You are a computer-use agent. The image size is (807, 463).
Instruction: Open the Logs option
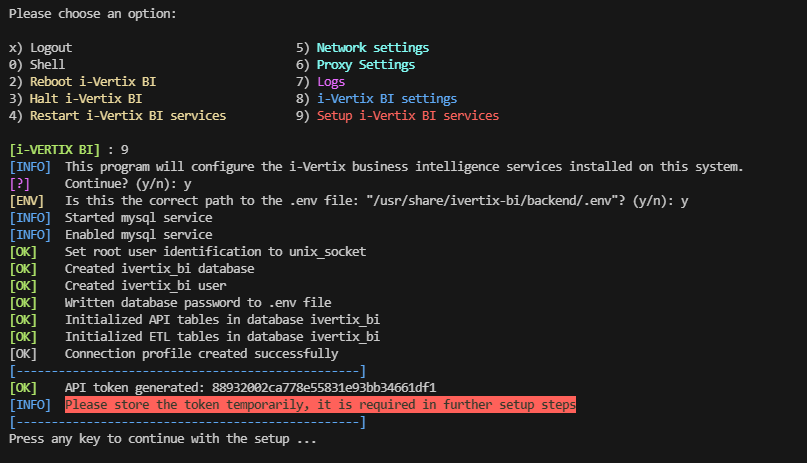click(x=320, y=82)
